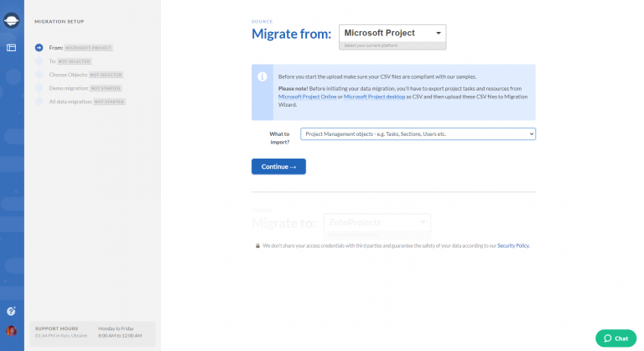Image resolution: width=644 pixels, height=351 pixels.
Task: Select 'From: Microsoft Project' step label
Action: (x=80, y=48)
